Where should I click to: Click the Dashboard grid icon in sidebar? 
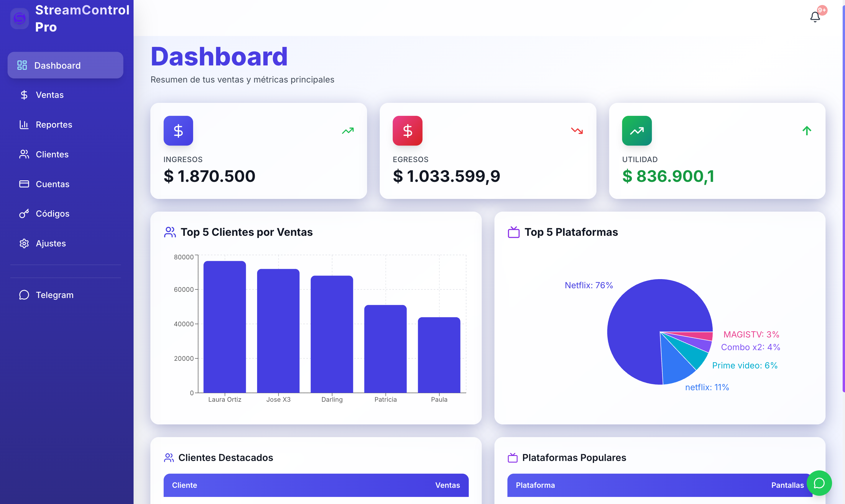[x=22, y=65]
